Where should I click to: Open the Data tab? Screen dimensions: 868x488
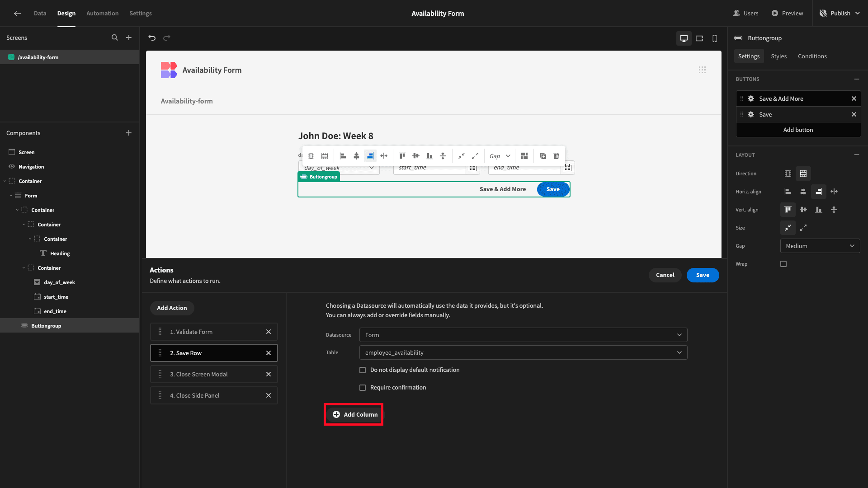point(40,14)
